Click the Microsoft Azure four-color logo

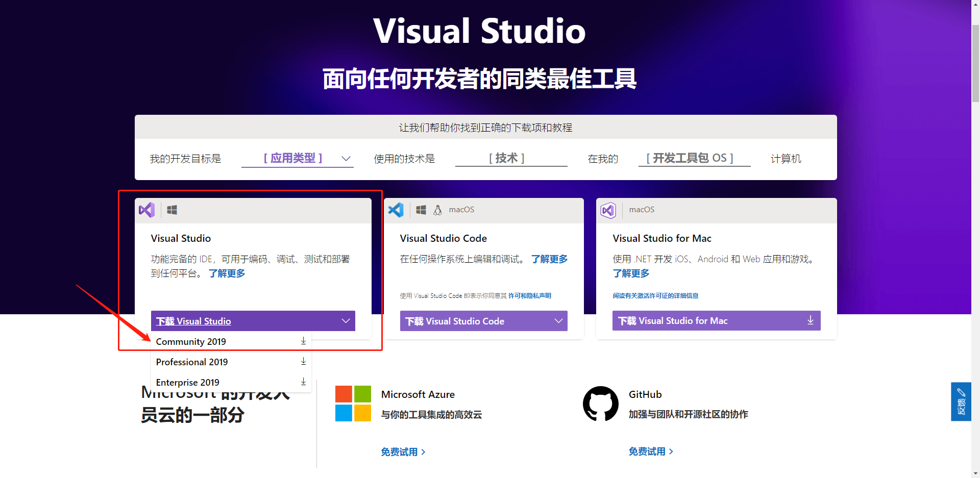click(353, 404)
